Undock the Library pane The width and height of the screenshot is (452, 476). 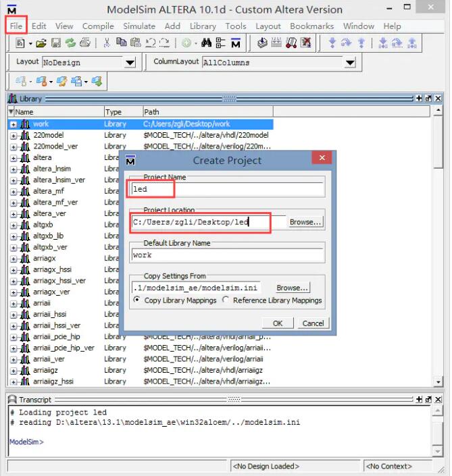click(428, 98)
